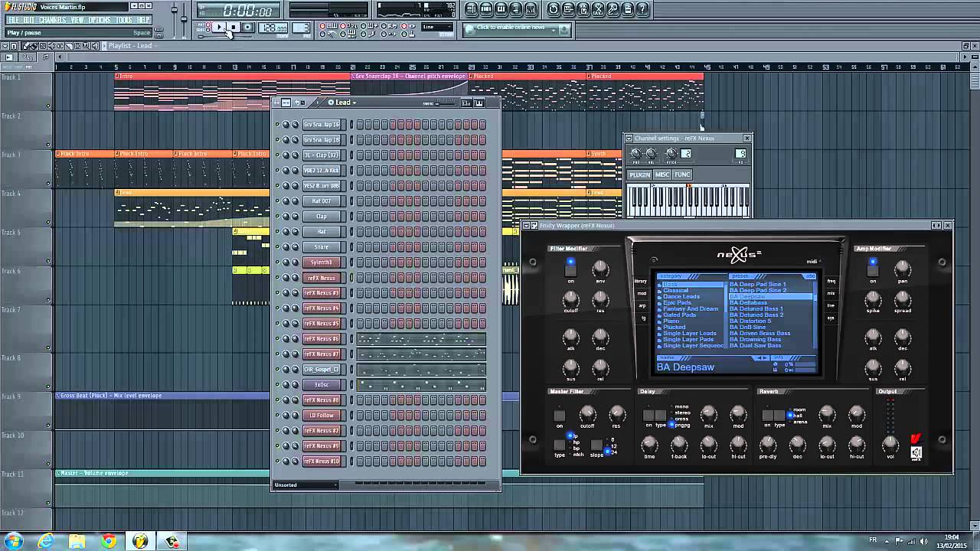
Task: Select the Epic Pads category folder
Action: (x=678, y=303)
